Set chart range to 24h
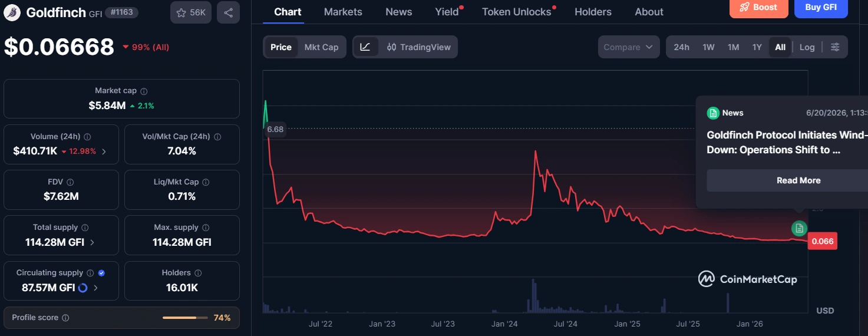 681,47
